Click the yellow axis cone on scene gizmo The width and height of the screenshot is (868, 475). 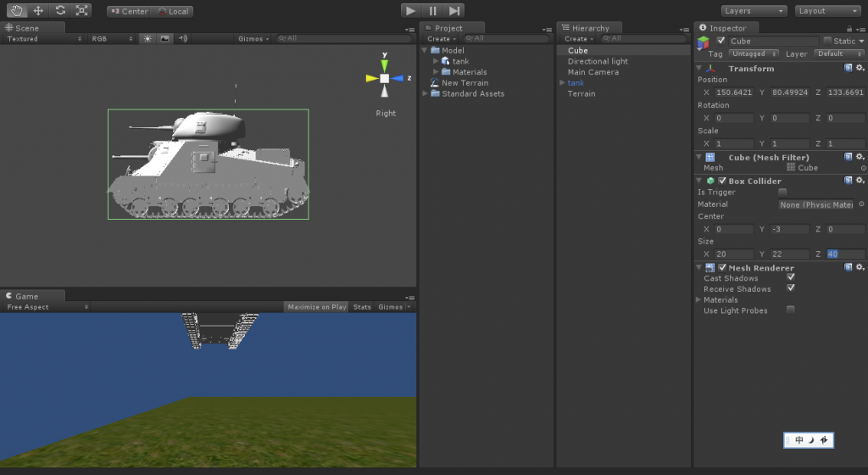click(371, 79)
